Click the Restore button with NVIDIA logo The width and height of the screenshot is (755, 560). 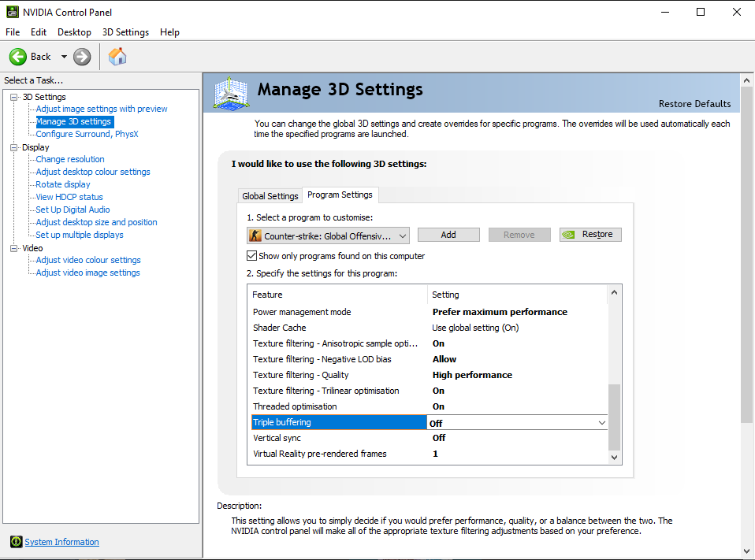(590, 235)
